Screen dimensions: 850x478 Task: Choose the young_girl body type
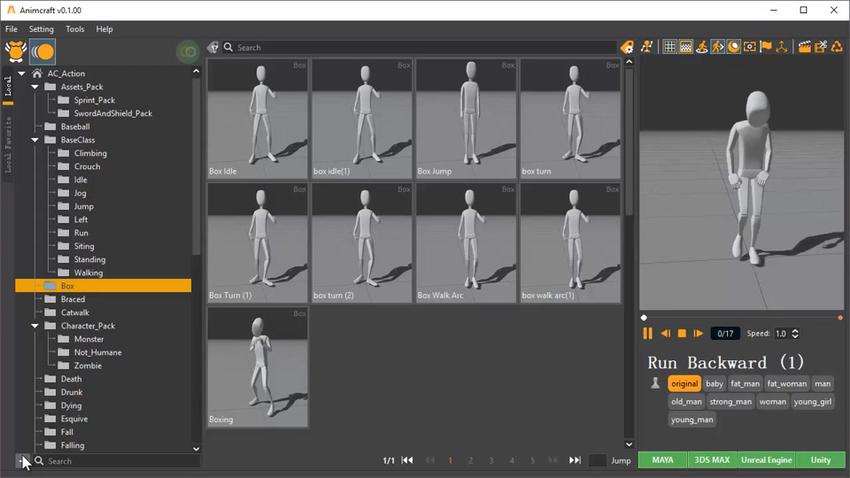click(x=812, y=401)
